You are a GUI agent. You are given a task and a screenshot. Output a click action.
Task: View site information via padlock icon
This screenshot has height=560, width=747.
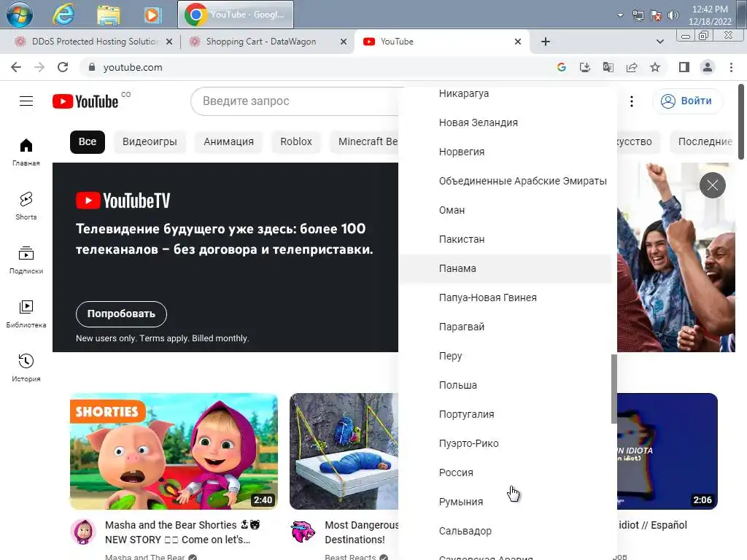pos(92,67)
